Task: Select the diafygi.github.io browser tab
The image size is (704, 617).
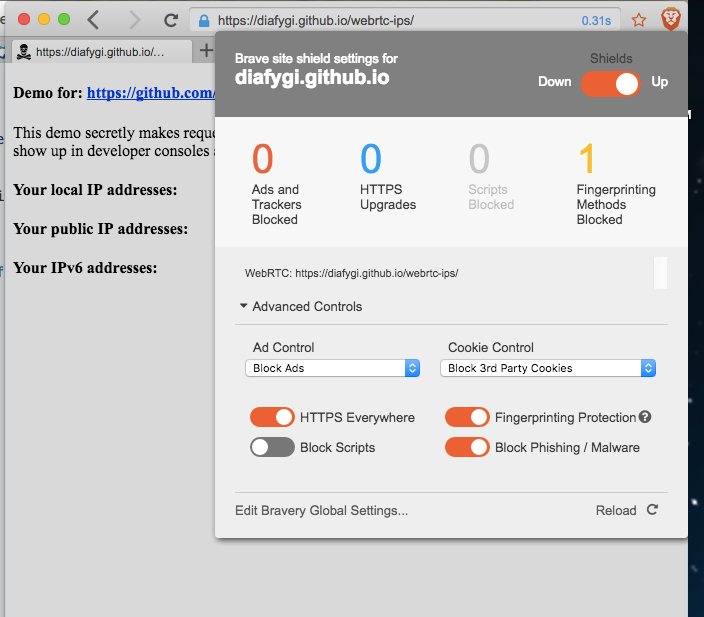Action: click(100, 52)
